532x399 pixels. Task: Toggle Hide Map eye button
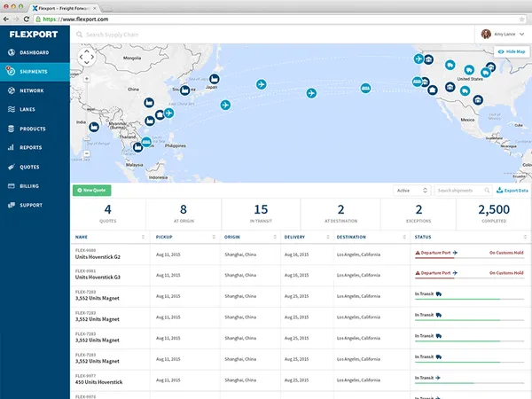pyautogui.click(x=512, y=51)
